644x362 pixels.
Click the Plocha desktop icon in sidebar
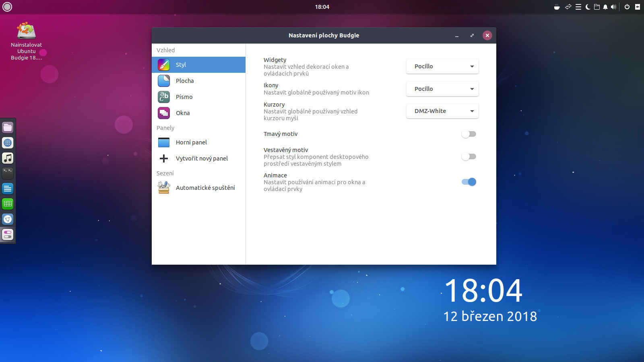click(x=164, y=81)
